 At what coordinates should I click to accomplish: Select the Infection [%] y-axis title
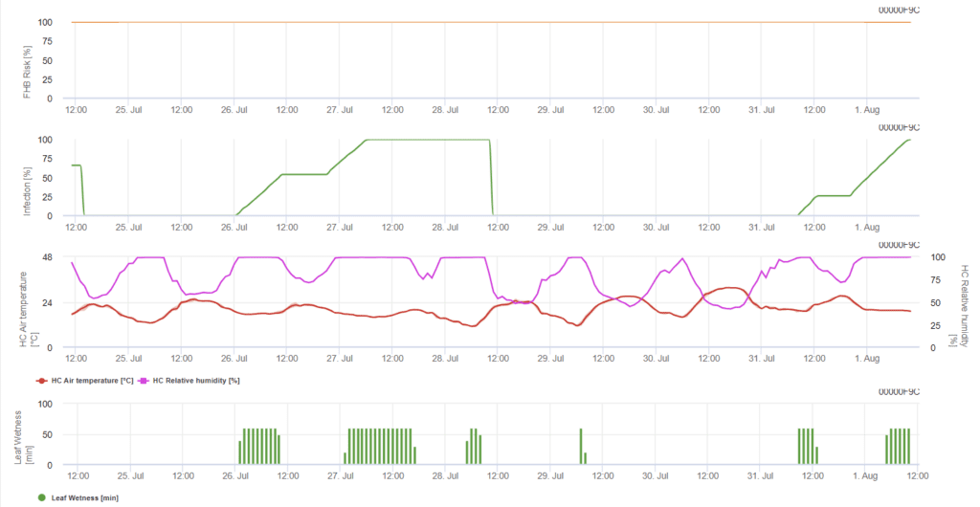click(x=26, y=177)
